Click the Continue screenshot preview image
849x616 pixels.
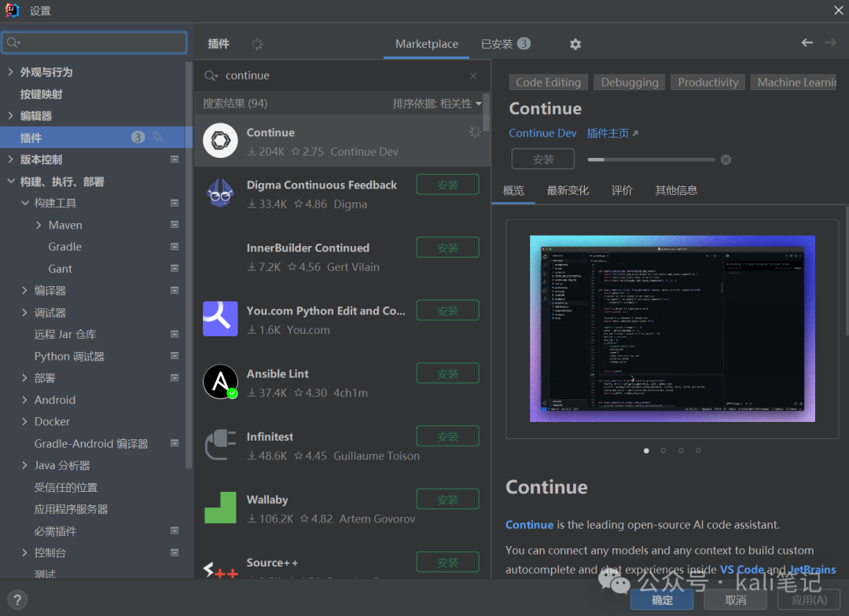pyautogui.click(x=672, y=328)
